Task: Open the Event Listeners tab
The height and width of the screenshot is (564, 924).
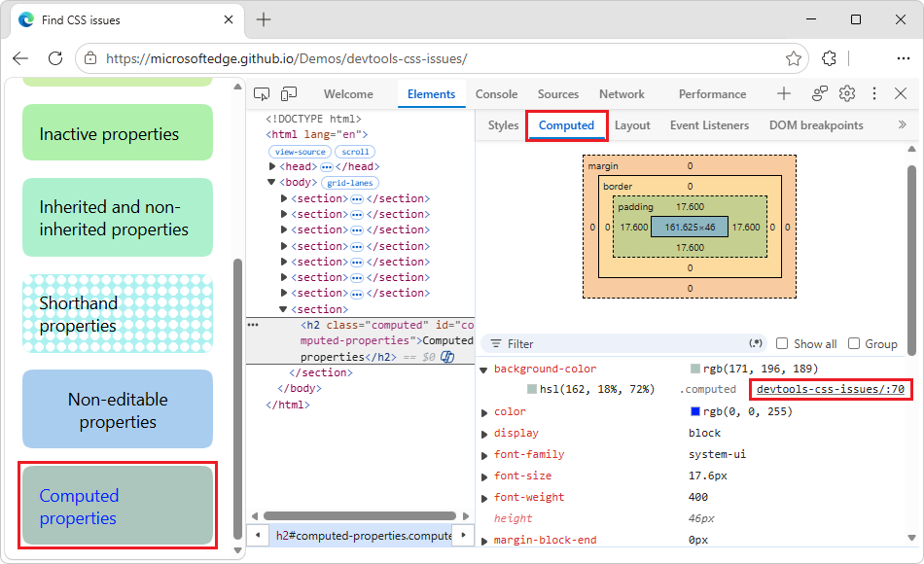Action: point(709,124)
